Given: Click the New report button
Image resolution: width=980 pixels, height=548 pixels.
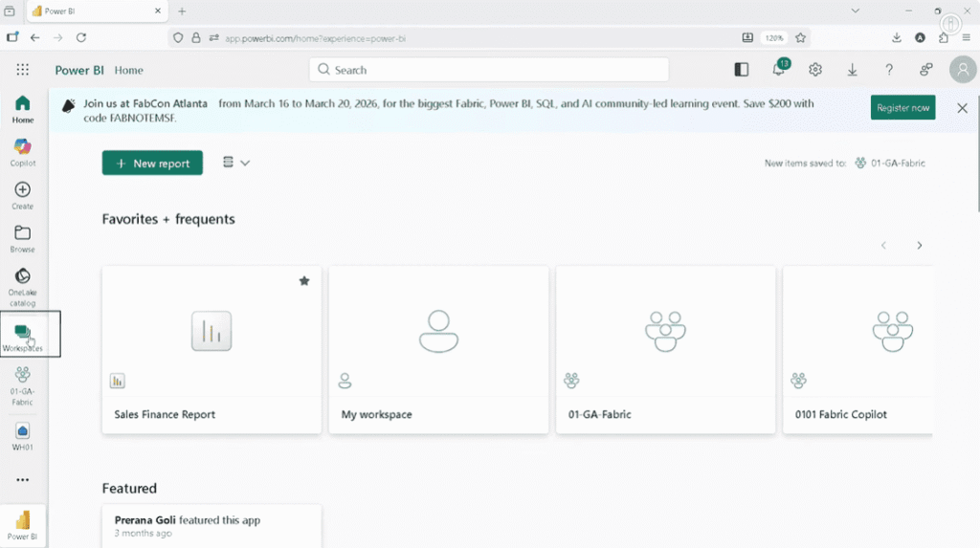Looking at the screenshot, I should pos(152,164).
